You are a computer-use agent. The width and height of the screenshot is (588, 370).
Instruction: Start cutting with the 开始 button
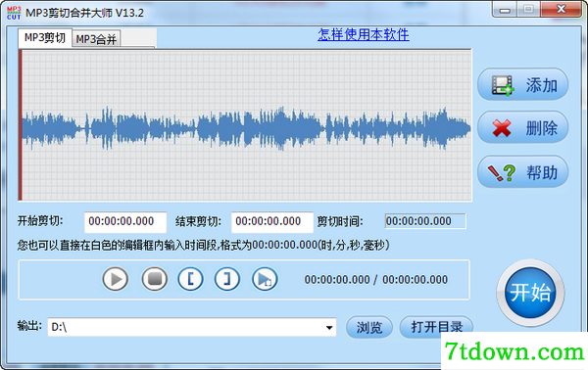click(x=530, y=293)
